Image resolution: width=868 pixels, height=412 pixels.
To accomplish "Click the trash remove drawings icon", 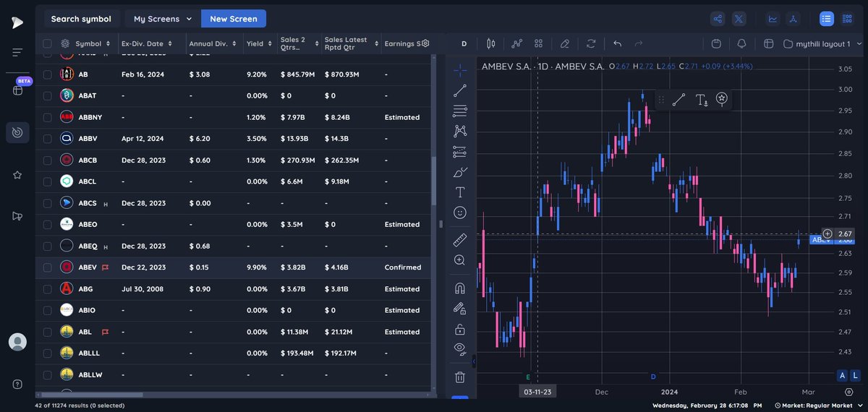I will pyautogui.click(x=460, y=377).
